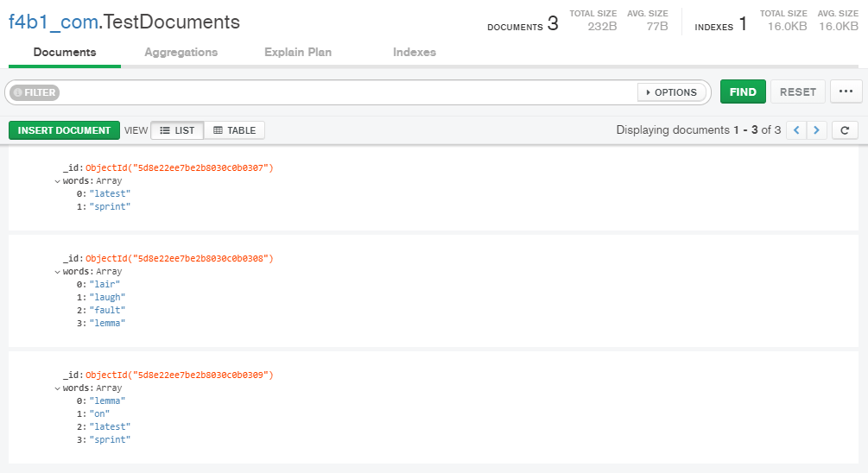Open the more options ellipsis menu
The width and height of the screenshot is (868, 473).
click(x=846, y=91)
